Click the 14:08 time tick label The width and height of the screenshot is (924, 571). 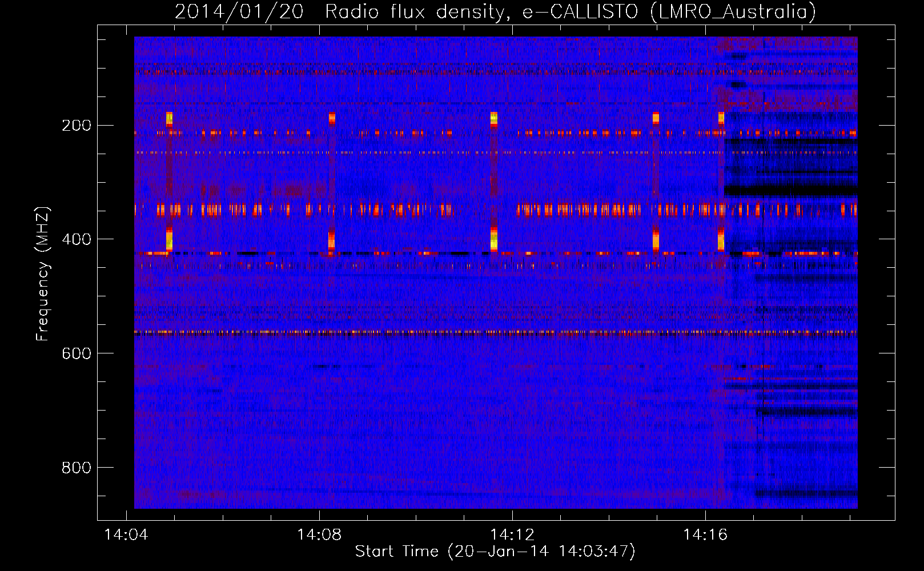(319, 534)
